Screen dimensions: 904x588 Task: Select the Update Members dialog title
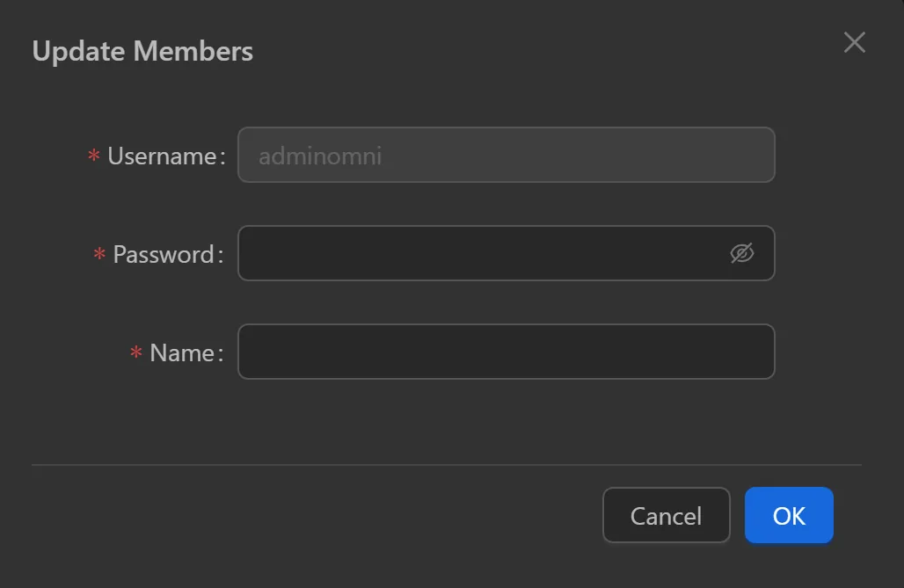click(x=142, y=51)
